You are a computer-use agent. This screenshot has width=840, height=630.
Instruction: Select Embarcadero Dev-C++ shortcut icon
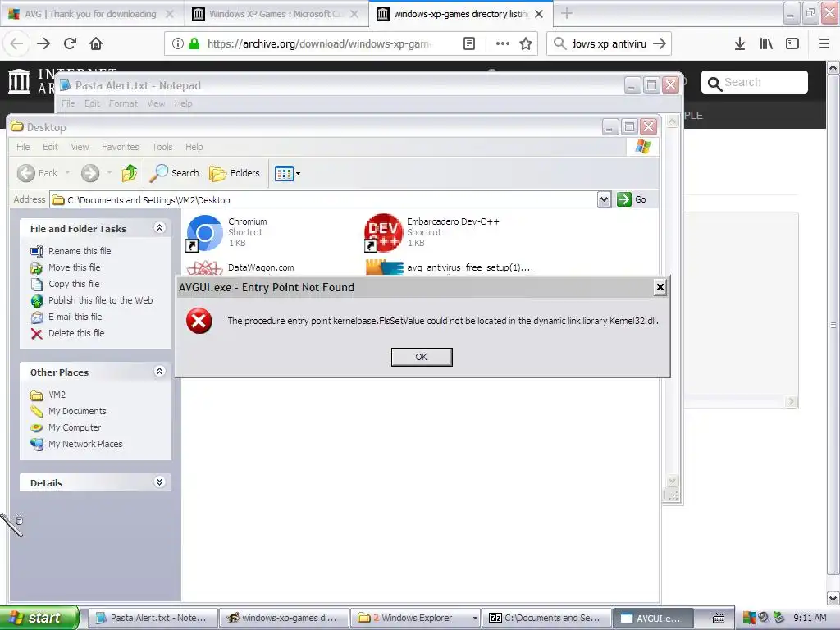coord(383,232)
